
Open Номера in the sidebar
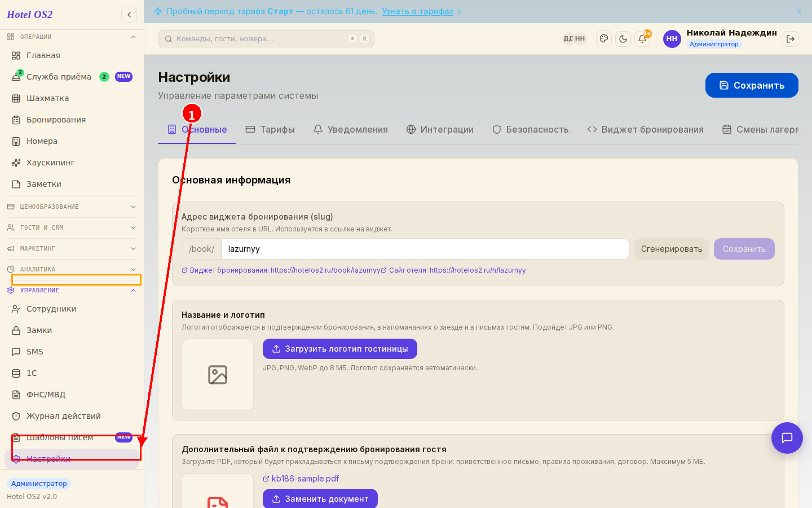click(72, 141)
